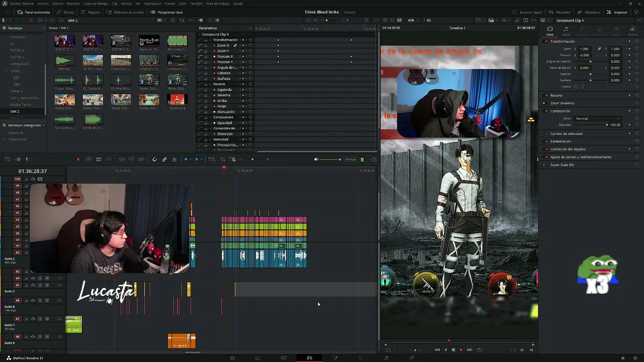The width and height of the screenshot is (644, 362).
Task: Open the Mezclador panel
Action: pyautogui.click(x=560, y=12)
